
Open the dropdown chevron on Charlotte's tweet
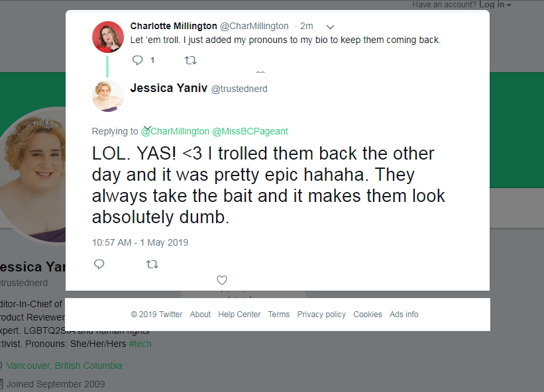[330, 26]
